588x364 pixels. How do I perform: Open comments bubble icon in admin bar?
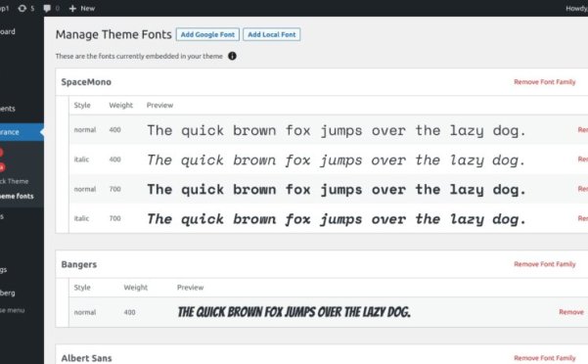[x=47, y=8]
